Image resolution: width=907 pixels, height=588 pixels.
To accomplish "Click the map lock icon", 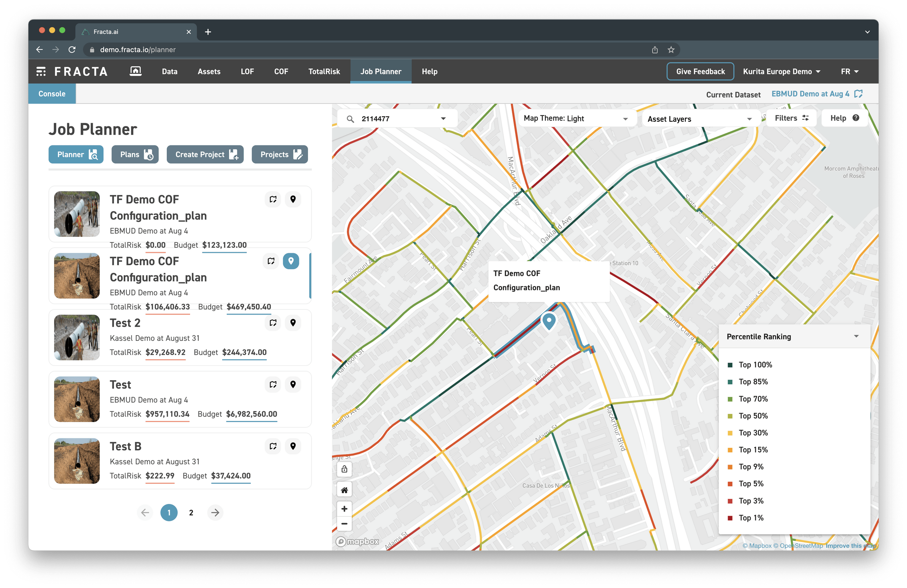I will click(x=344, y=469).
